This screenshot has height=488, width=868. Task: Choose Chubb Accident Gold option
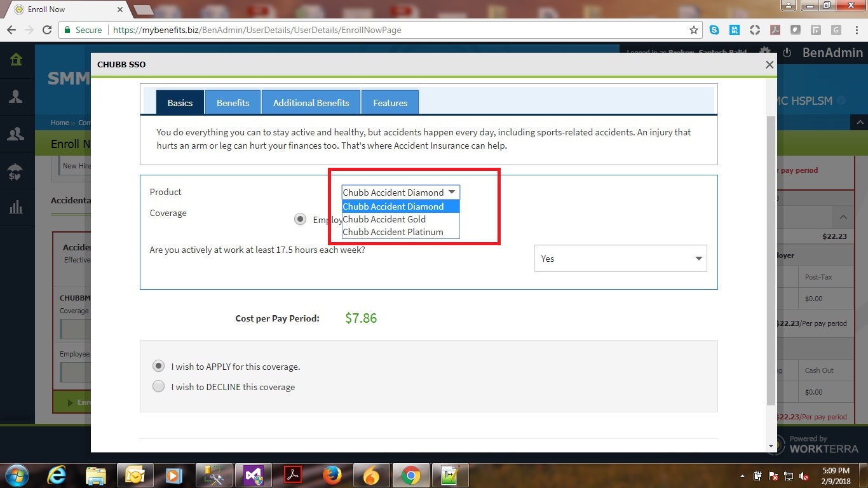tap(400, 219)
